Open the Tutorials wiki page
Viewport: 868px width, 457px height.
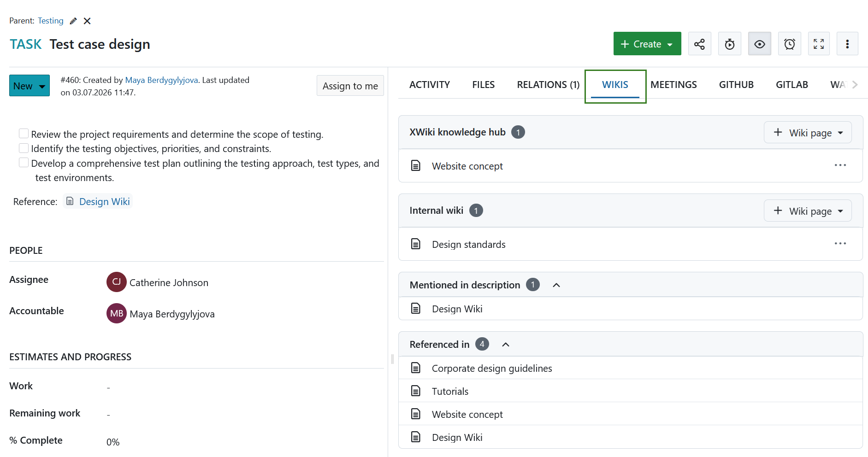[450, 391]
